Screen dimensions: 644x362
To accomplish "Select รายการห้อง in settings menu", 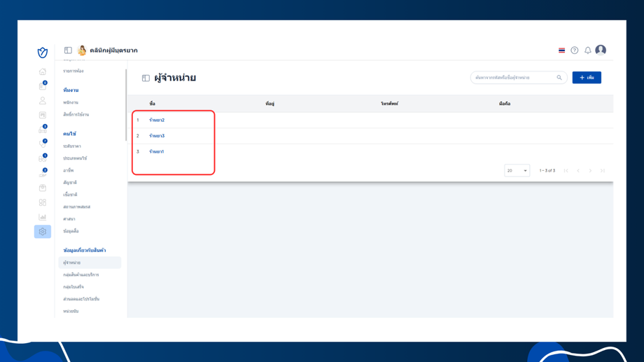I will pyautogui.click(x=73, y=71).
